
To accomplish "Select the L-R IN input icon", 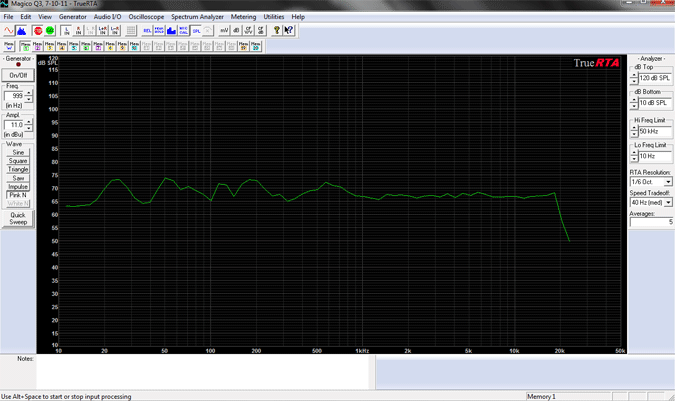I will 115,31.
